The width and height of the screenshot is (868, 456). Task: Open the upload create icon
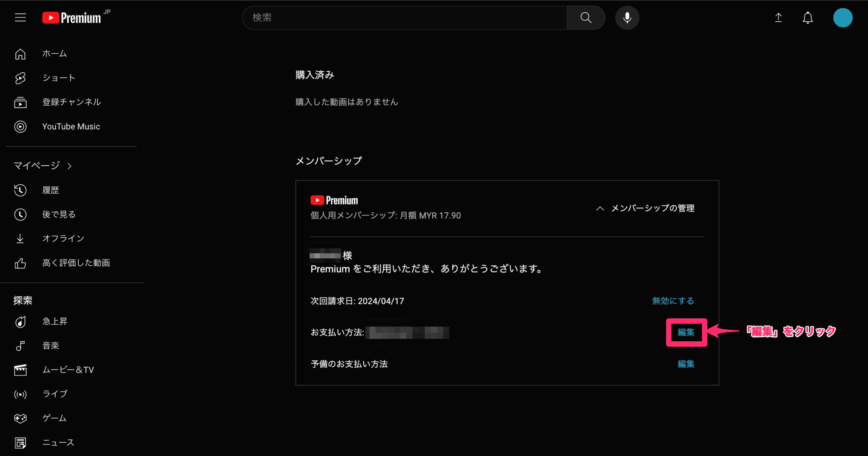coord(778,17)
